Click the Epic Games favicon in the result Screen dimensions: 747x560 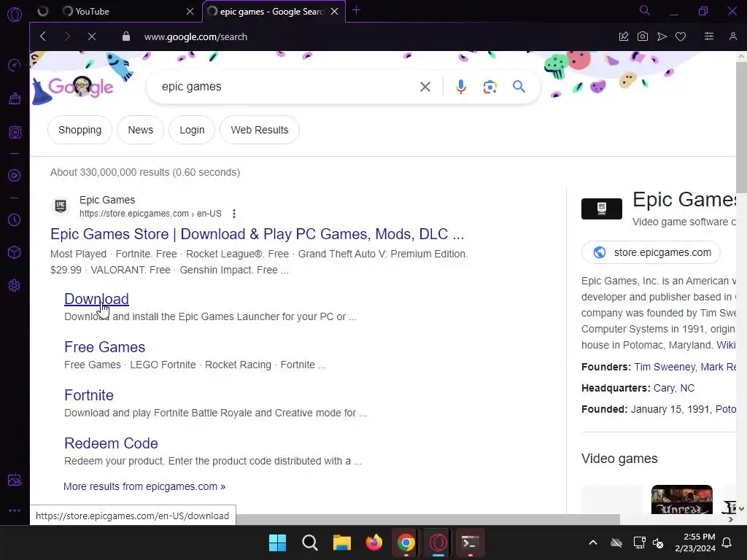click(x=61, y=206)
